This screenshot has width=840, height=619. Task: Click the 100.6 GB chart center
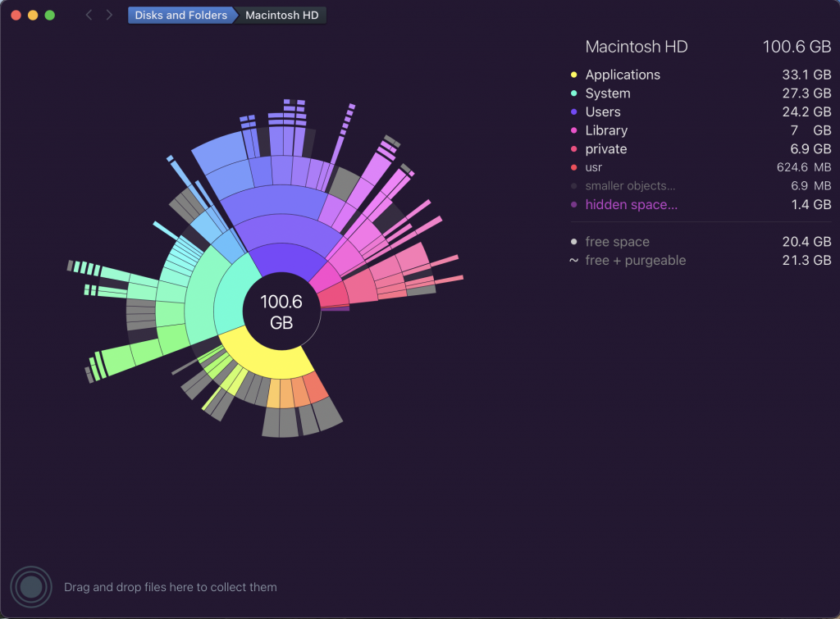[281, 312]
